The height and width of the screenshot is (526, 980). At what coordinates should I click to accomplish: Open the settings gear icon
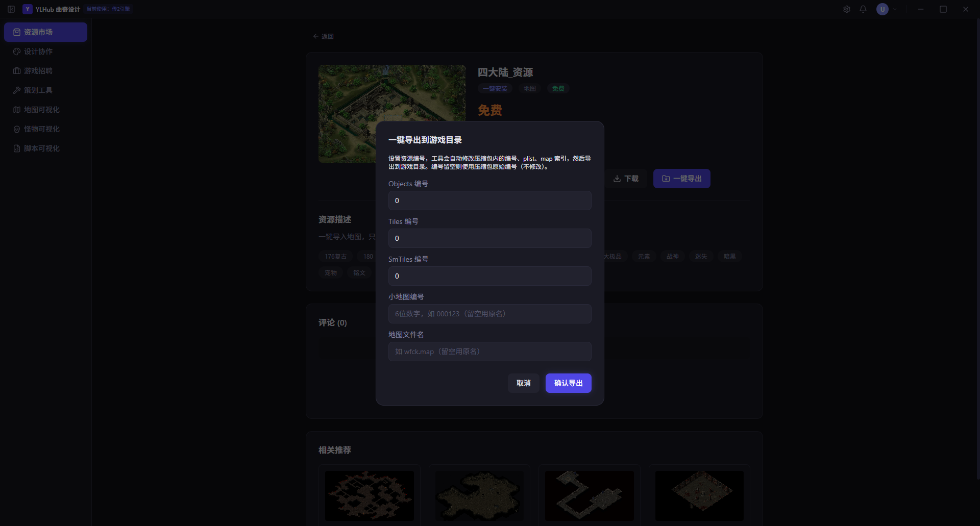pyautogui.click(x=847, y=9)
